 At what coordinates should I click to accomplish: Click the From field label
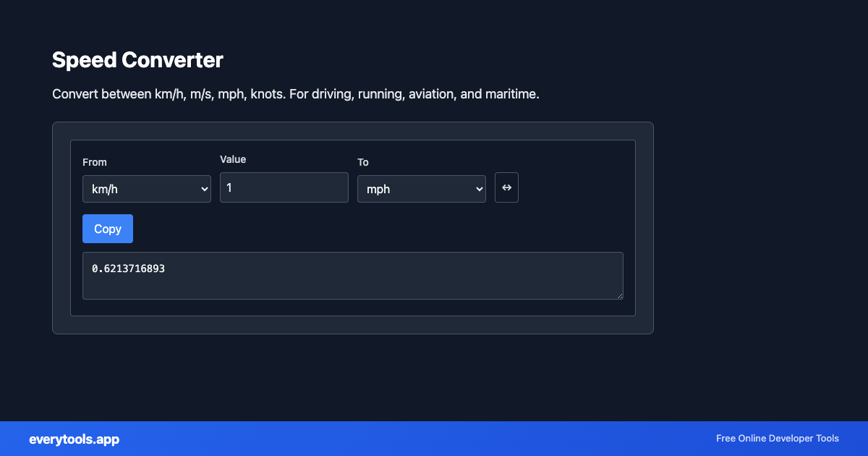tap(94, 162)
